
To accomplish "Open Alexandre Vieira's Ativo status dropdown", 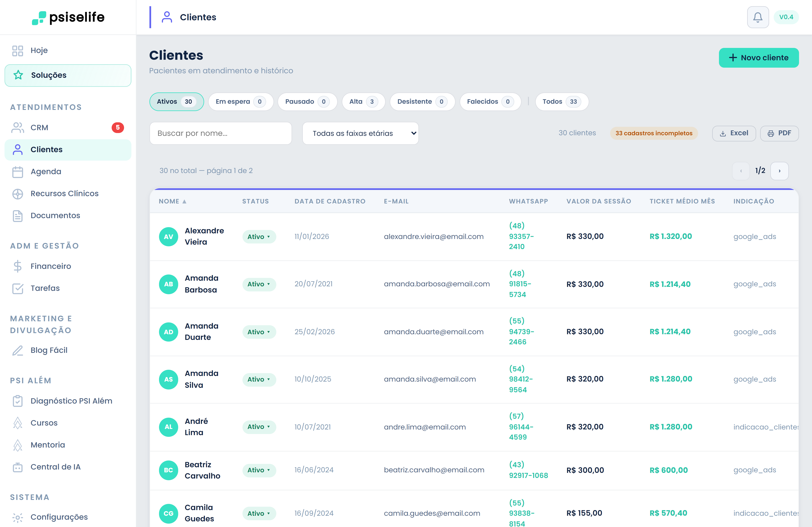I will coord(259,237).
